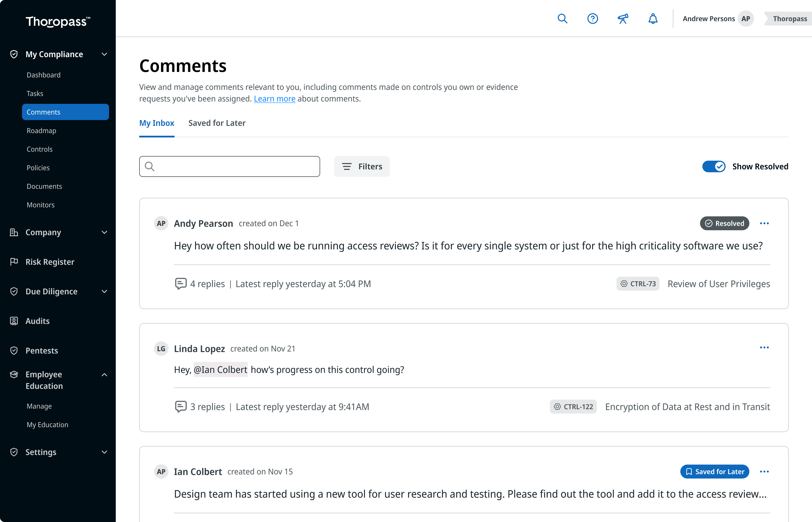Expand the Settings section chevron
This screenshot has height=522, width=812.
[104, 452]
